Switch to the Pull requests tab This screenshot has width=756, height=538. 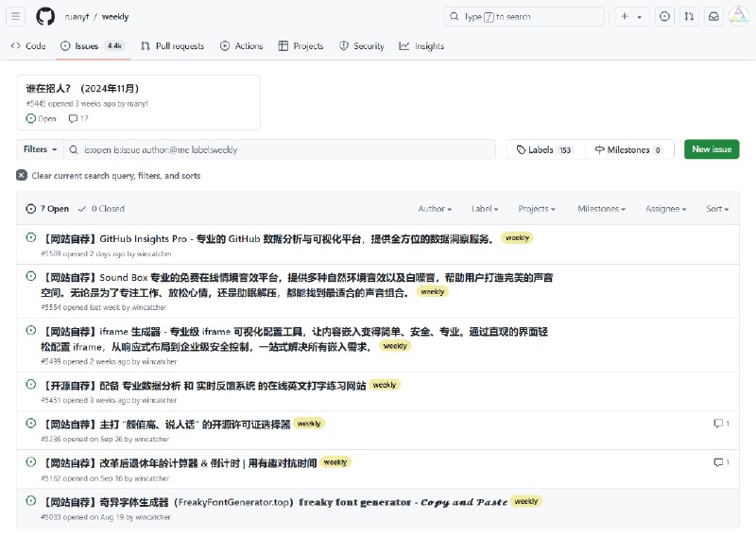(173, 45)
